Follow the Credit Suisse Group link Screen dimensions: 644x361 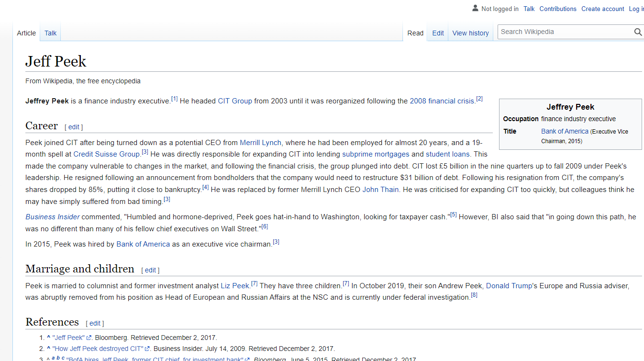(107, 154)
